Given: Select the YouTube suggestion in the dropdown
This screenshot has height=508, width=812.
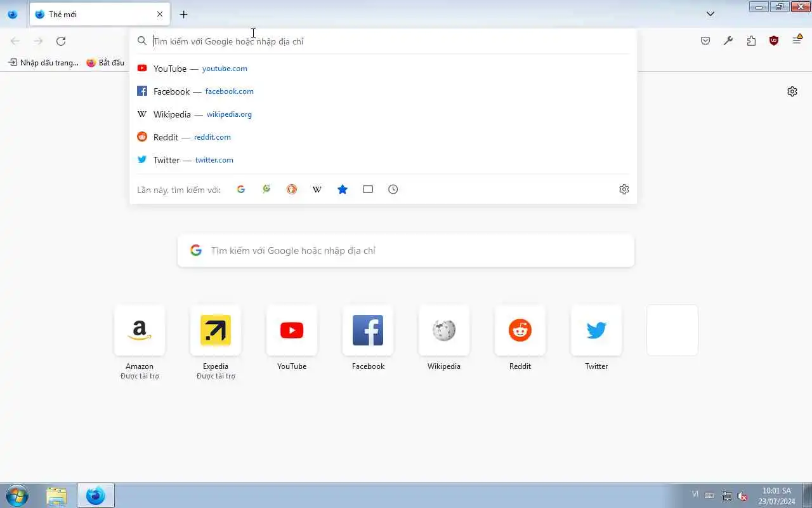Looking at the screenshot, I should pos(383,69).
